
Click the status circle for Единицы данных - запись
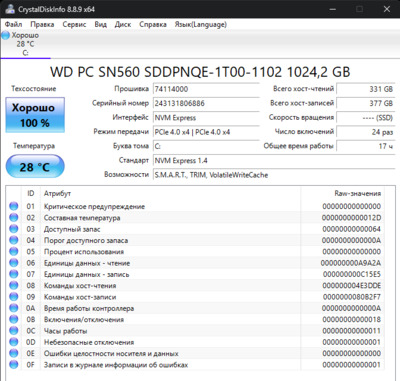(14, 274)
